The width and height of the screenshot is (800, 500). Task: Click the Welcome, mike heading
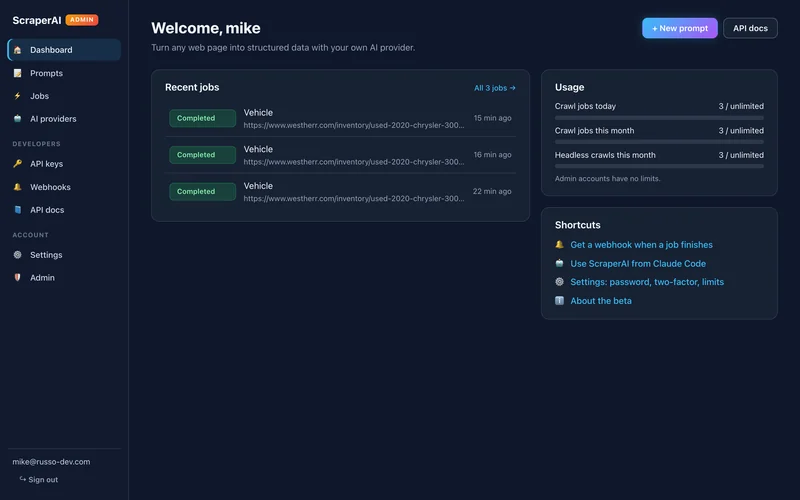206,28
